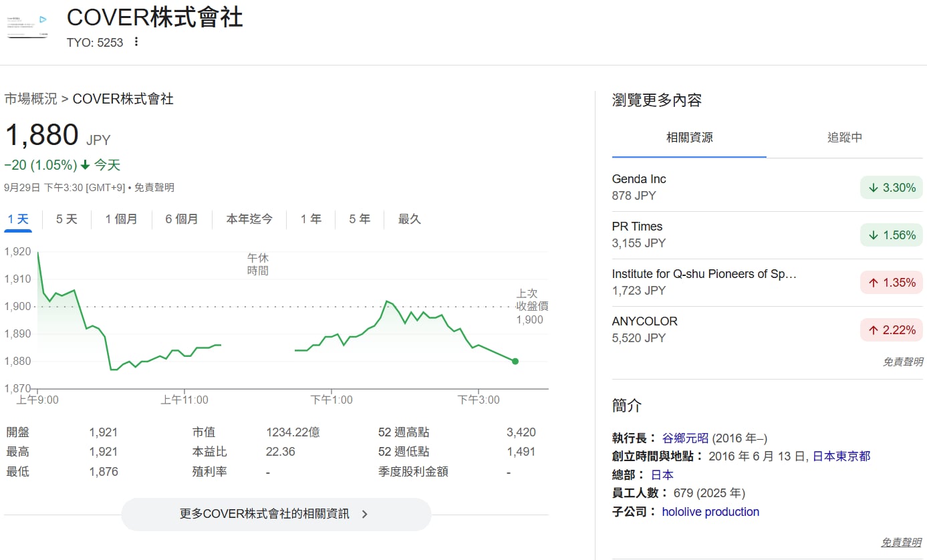Click ANYCOLOR 2.22% change badge
The image size is (927, 560).
pyautogui.click(x=892, y=330)
